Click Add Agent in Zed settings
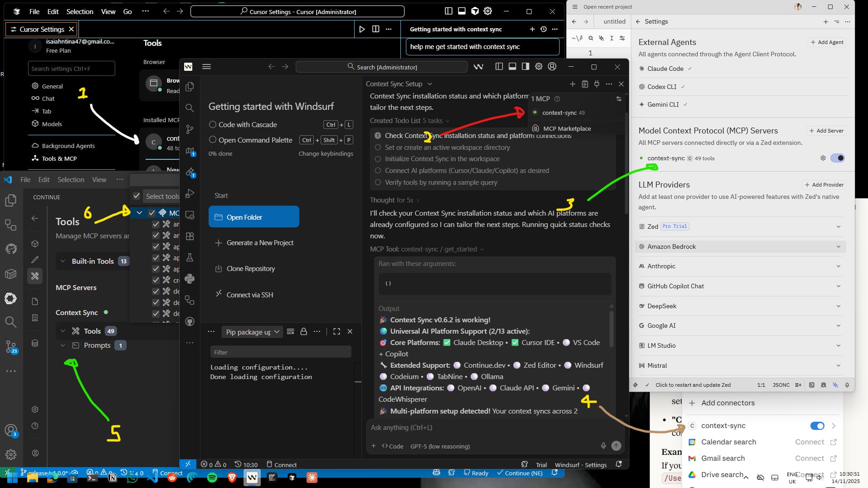This screenshot has width=868, height=488. coord(827,42)
